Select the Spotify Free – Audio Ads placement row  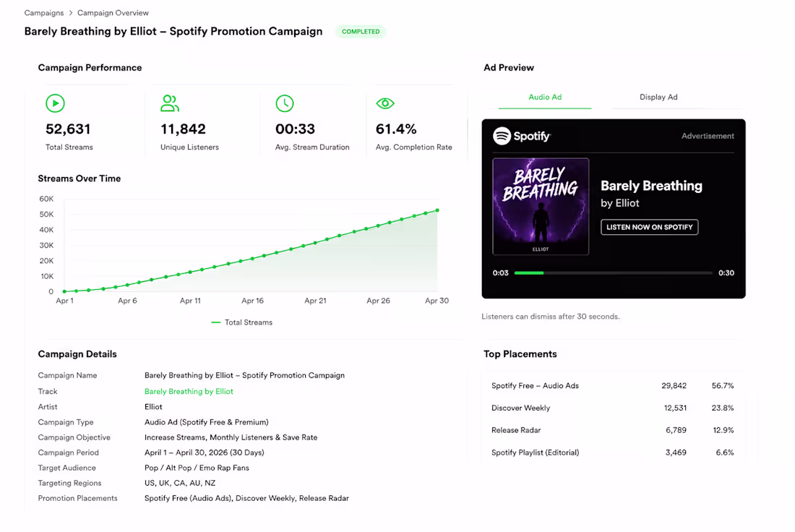point(612,385)
